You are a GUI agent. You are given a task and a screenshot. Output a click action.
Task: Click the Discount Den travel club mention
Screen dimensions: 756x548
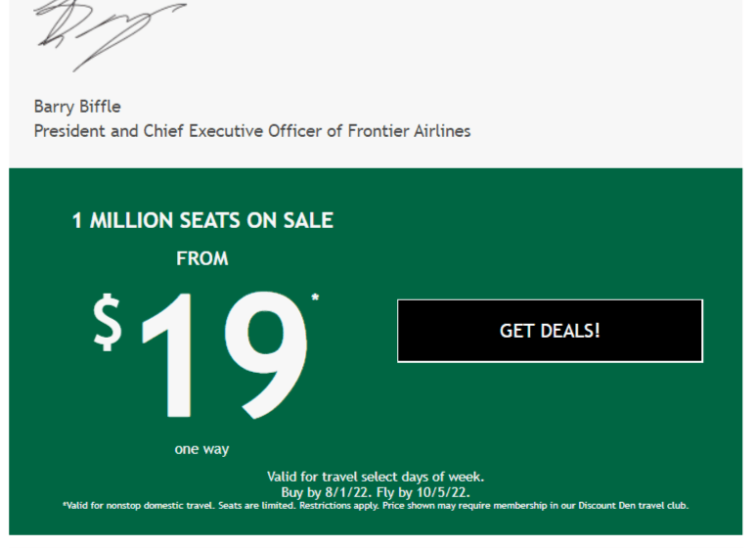[624, 506]
